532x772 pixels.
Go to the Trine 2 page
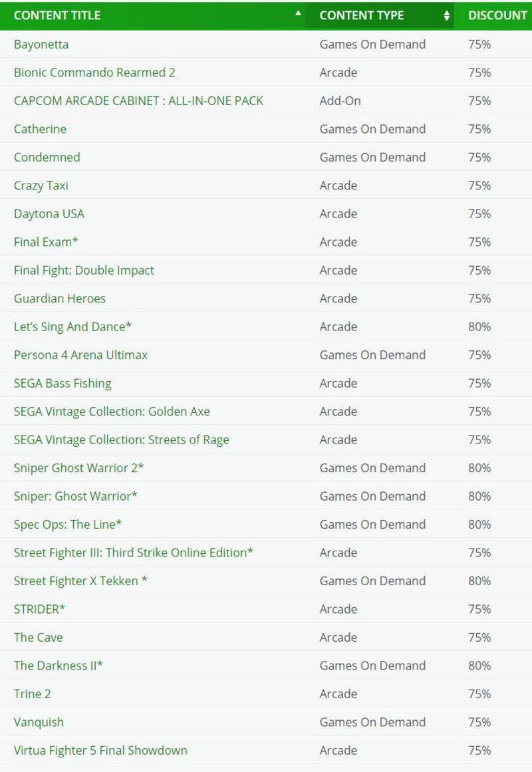(33, 694)
